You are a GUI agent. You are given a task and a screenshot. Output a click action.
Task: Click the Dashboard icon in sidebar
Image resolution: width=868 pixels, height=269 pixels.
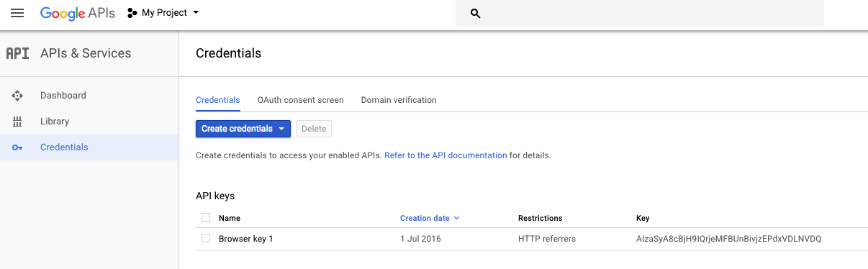coord(17,96)
